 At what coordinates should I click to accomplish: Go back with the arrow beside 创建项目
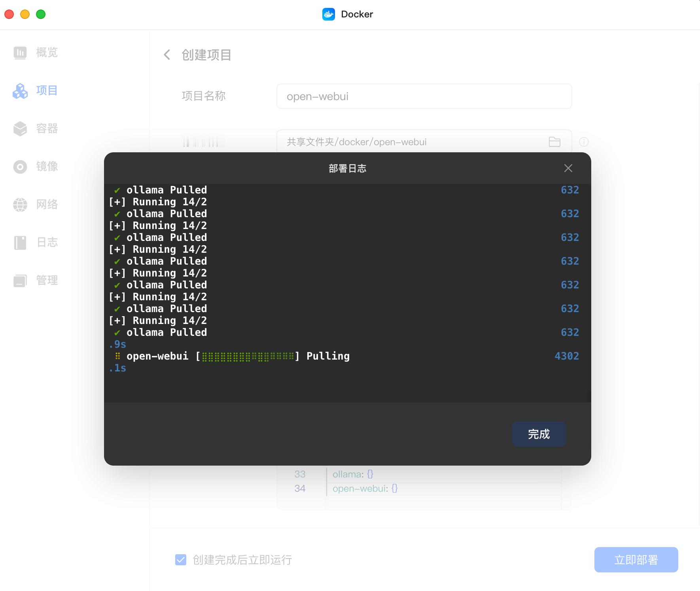[167, 55]
